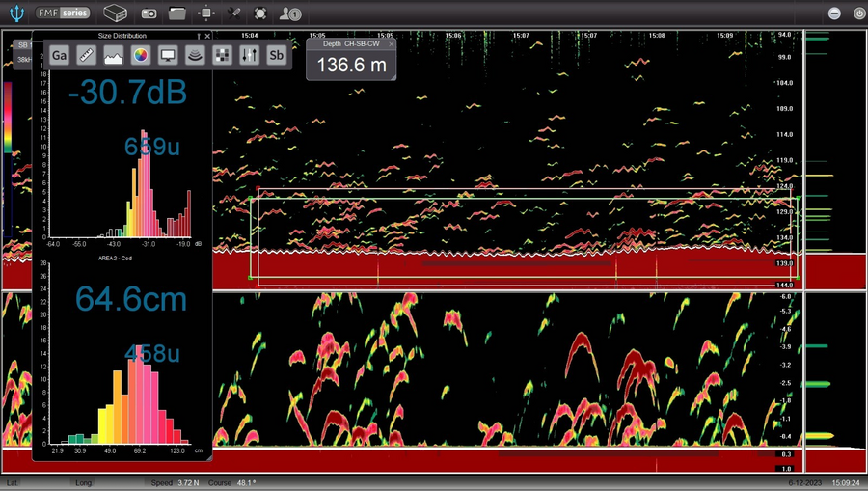
Task: Click the monitor display icon
Action: 168,55
